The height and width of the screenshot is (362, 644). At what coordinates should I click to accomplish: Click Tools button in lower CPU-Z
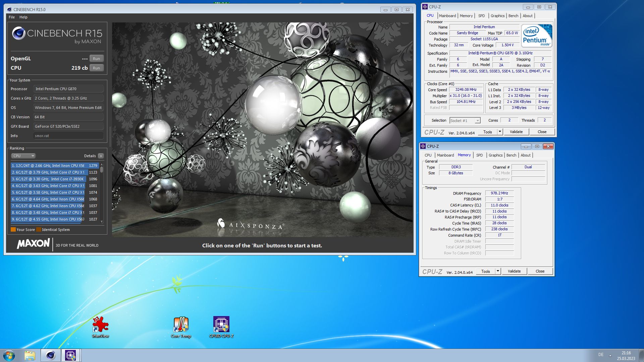pos(486,271)
